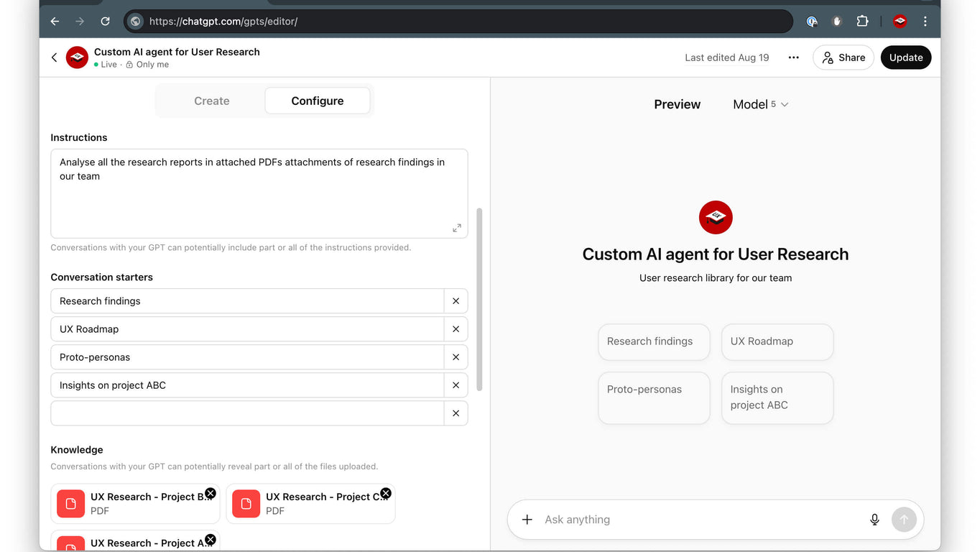Select the Configure tab

coord(317,101)
